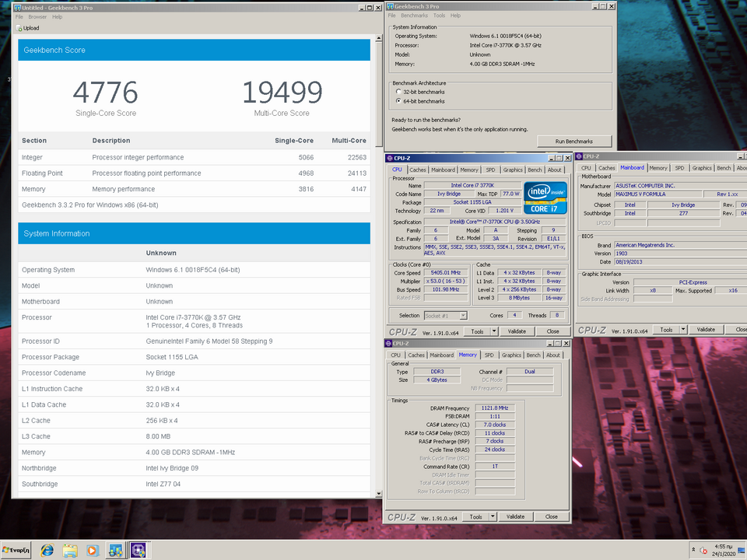The image size is (747, 560).
Task: Open Memory tab in CPU-Z Mainboard window
Action: 658,168
